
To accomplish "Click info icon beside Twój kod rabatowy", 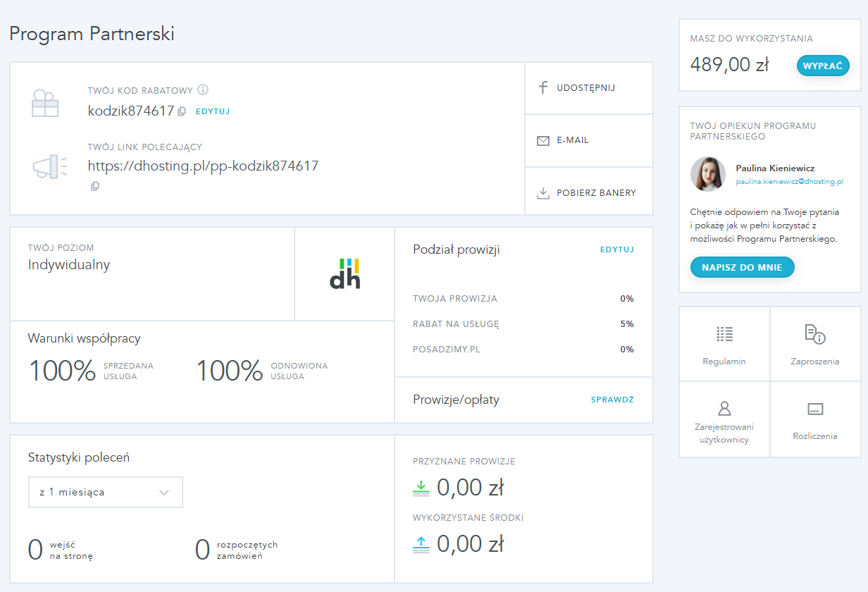I will coord(203,90).
